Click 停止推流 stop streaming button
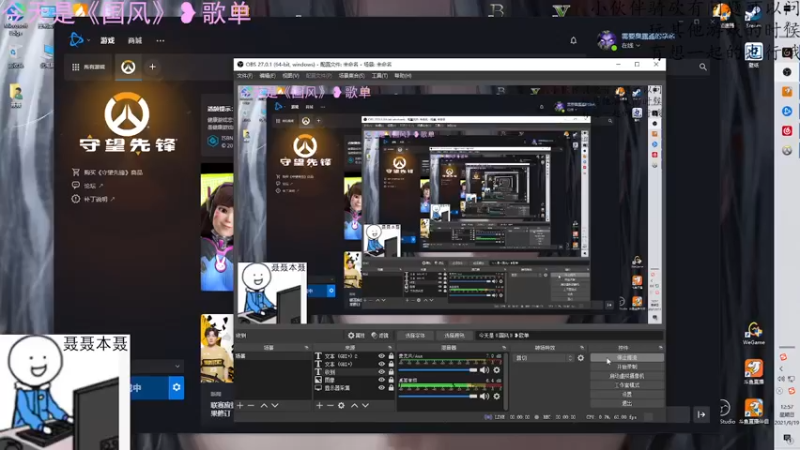Image resolution: width=800 pixels, height=450 pixels. (x=627, y=358)
